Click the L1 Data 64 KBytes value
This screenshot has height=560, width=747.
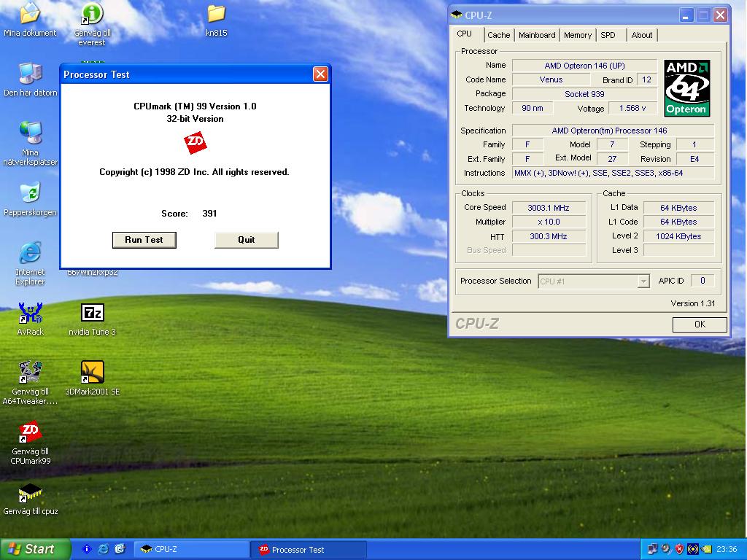point(678,208)
